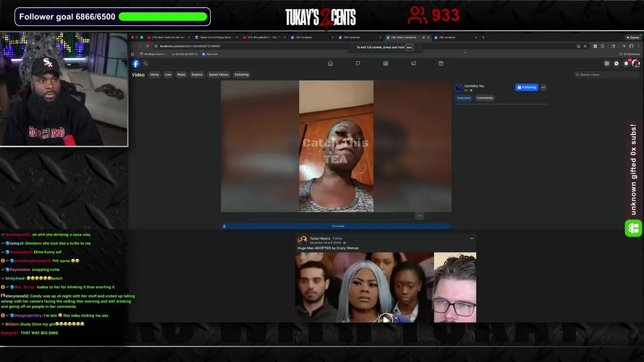
Task: Click the follower goal progress bar
Action: point(163,17)
